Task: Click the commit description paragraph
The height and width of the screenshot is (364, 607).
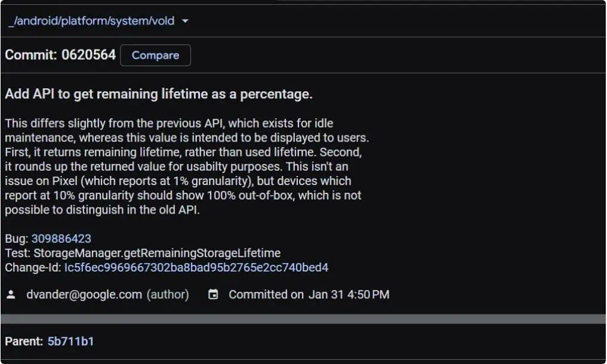Action: (186, 166)
